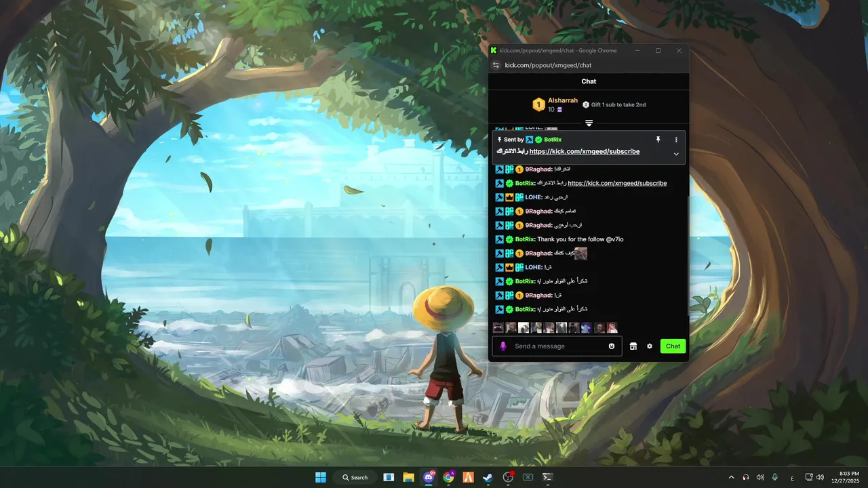Open Task View from the taskbar
Viewport: 868px width, 488px height.
point(389,477)
